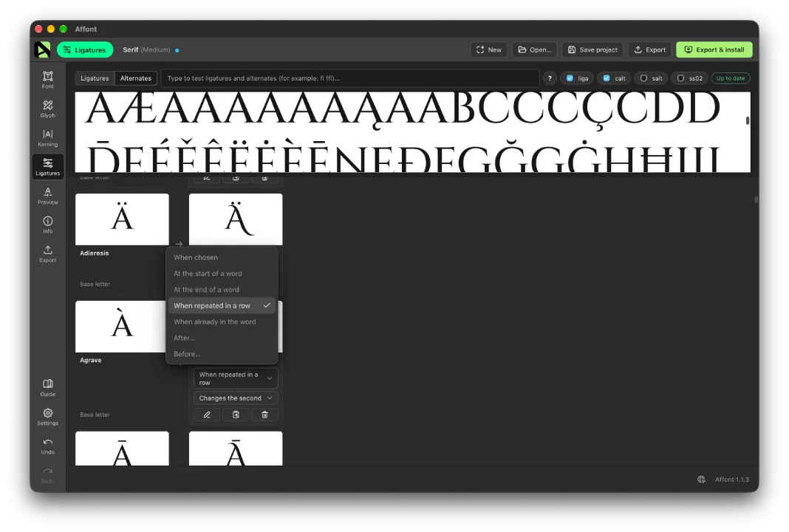
Task: Click the green Ligatures mode pill
Action: click(84, 50)
